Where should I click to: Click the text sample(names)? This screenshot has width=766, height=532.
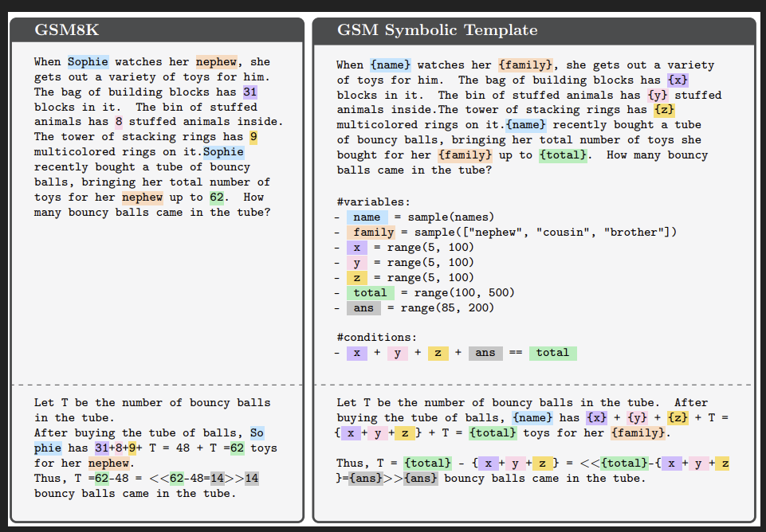click(x=450, y=217)
